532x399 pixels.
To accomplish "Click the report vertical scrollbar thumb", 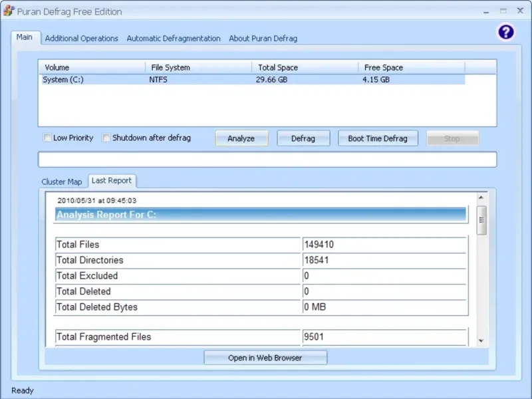I will coord(481,220).
